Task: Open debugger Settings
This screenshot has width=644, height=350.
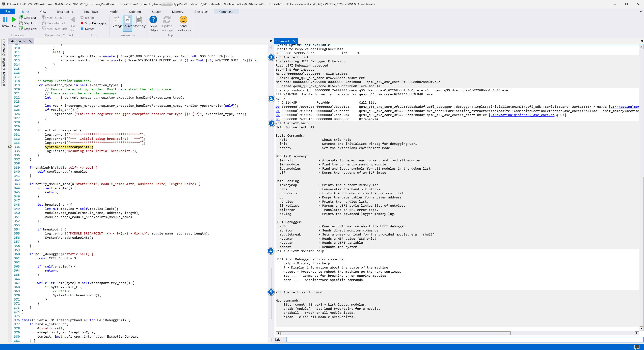Action: click(117, 22)
